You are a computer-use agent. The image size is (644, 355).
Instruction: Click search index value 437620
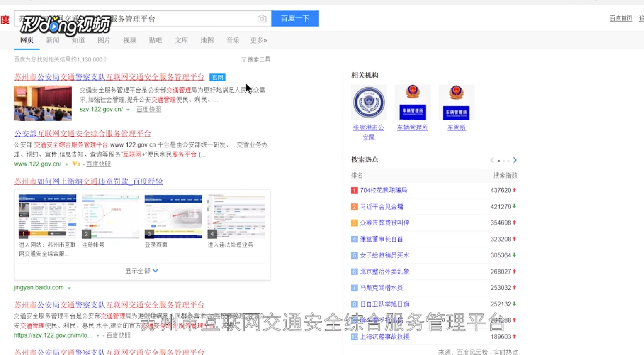(x=501, y=190)
